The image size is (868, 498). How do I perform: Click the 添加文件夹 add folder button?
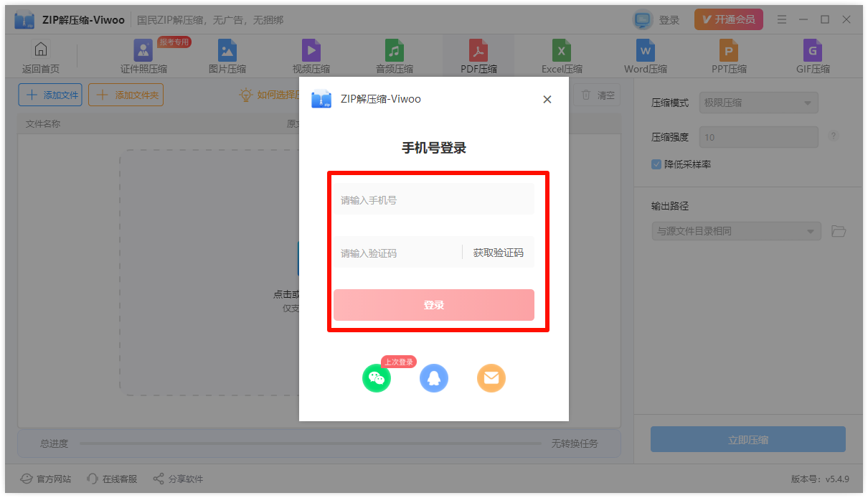click(x=126, y=95)
